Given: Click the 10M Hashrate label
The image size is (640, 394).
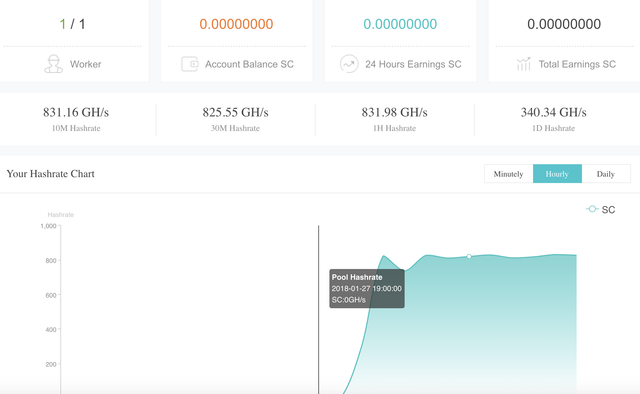Looking at the screenshot, I should click(76, 128).
